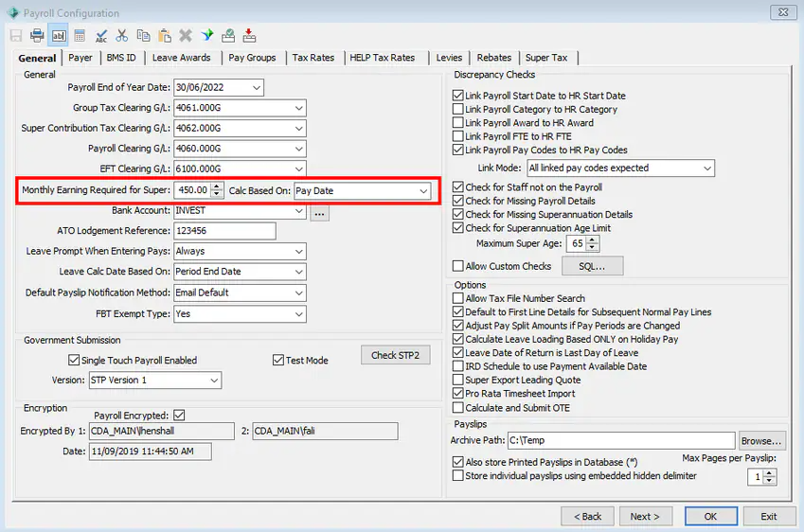
Task: Click the Print icon in toolbar
Action: (x=37, y=36)
